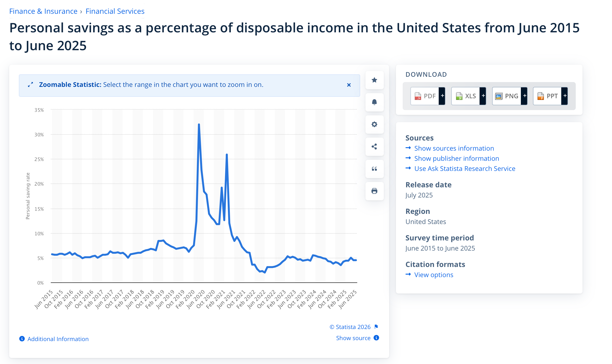Open View options under Citation formats

[433, 275]
